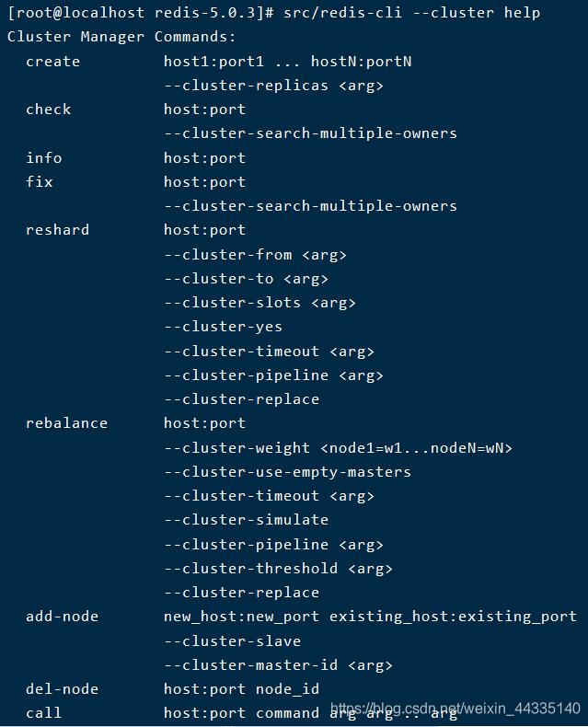
Task: Click the '--cluster-slave' option
Action: 232,641
